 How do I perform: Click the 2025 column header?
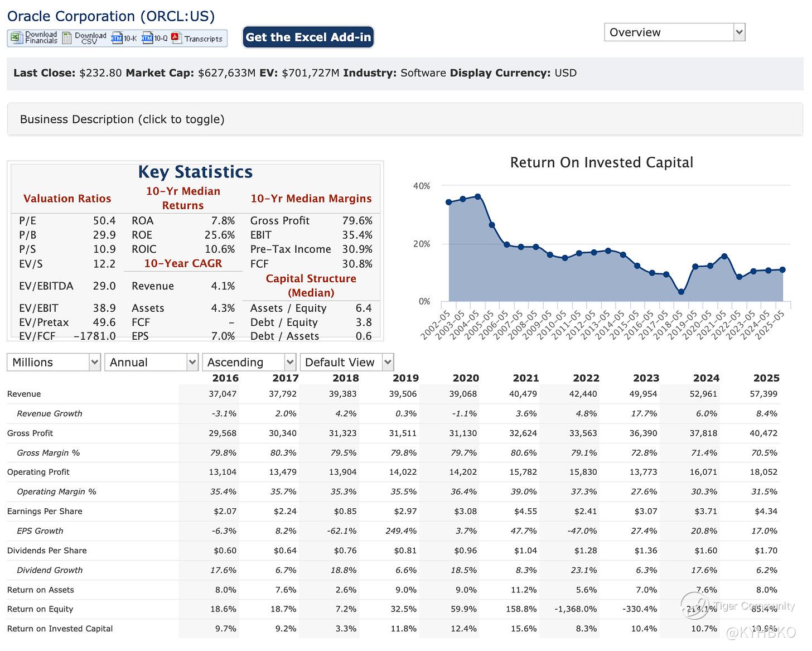(x=766, y=378)
